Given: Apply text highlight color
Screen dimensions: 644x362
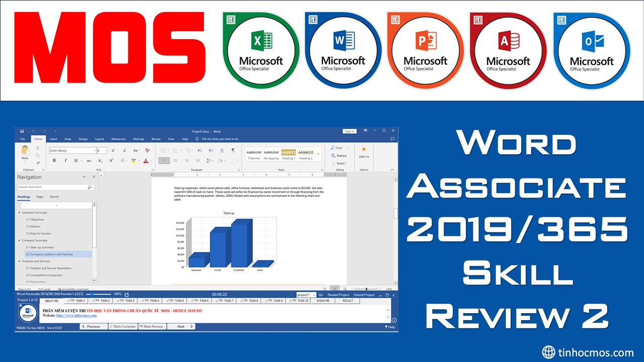Looking at the screenshot, I should 133,160.
